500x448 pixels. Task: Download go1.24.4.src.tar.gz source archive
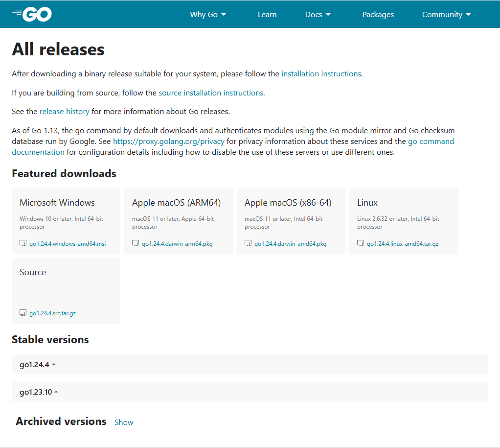point(53,313)
